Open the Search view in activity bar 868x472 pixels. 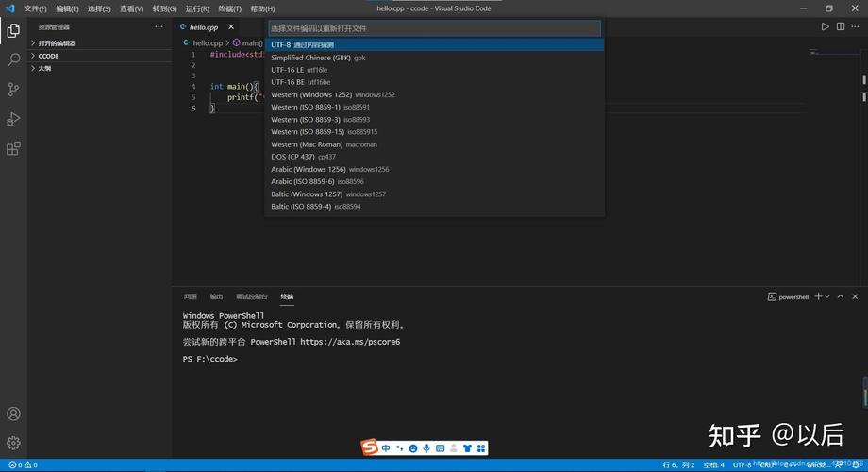pos(13,59)
